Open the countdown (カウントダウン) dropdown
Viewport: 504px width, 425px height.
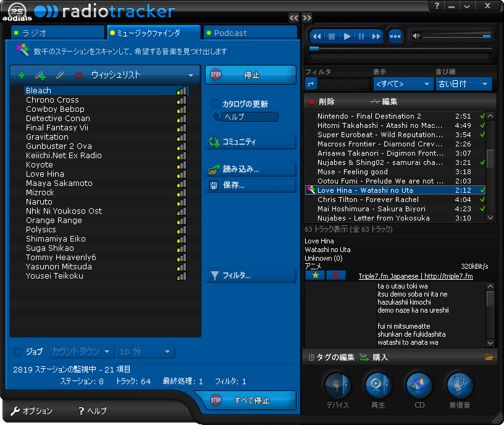pos(82,351)
